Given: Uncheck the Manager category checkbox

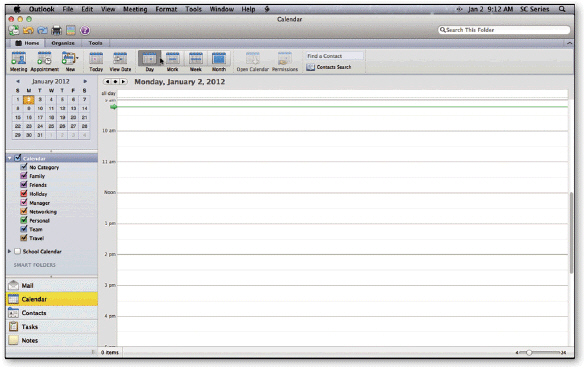Looking at the screenshot, I should 24,203.
